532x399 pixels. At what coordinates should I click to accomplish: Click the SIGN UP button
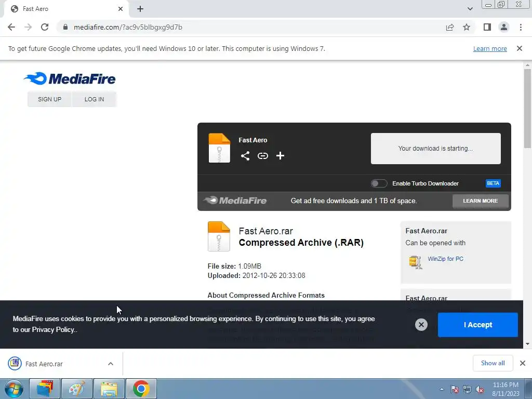click(x=49, y=99)
